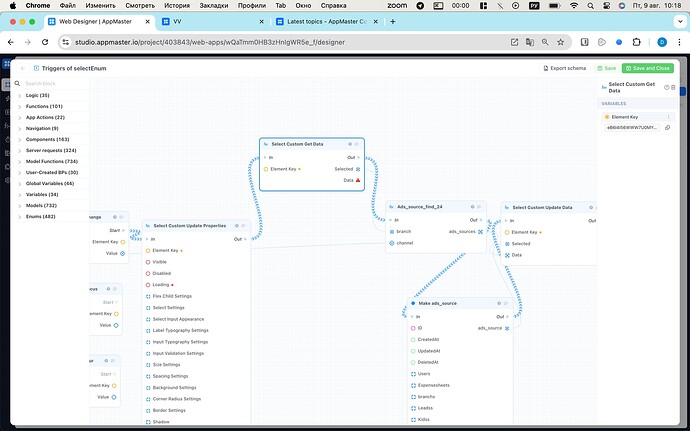
Task: Click CreatedAt pin on Make ads_source block
Action: click(x=413, y=340)
